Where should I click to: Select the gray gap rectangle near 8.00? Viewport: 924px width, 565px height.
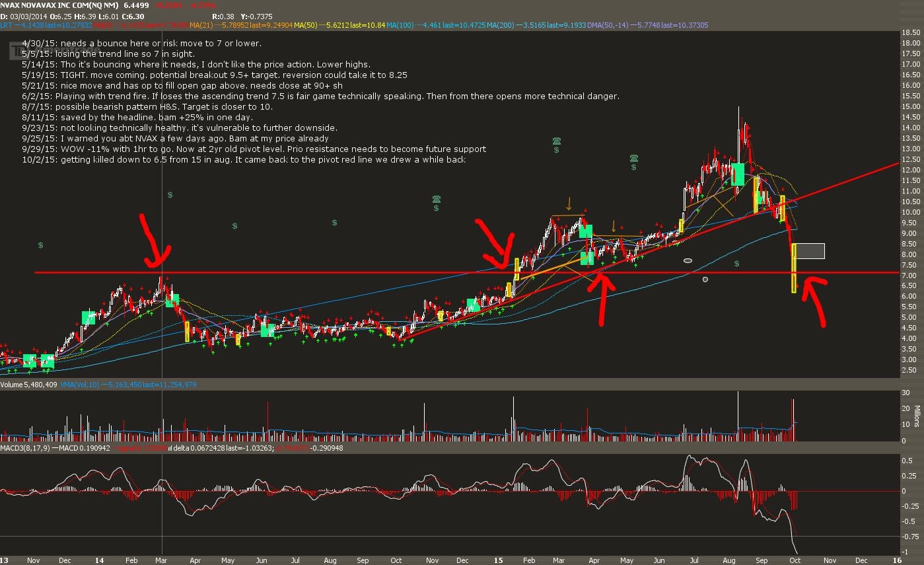pos(810,251)
